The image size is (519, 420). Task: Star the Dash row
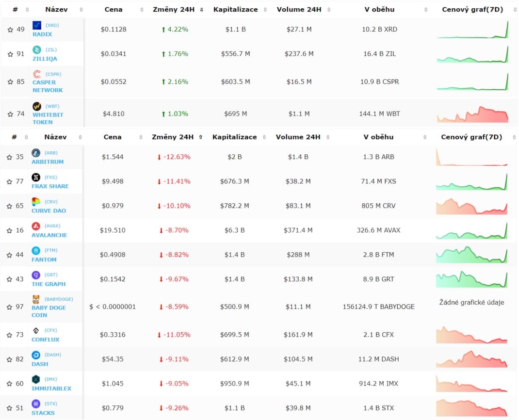(x=9, y=359)
